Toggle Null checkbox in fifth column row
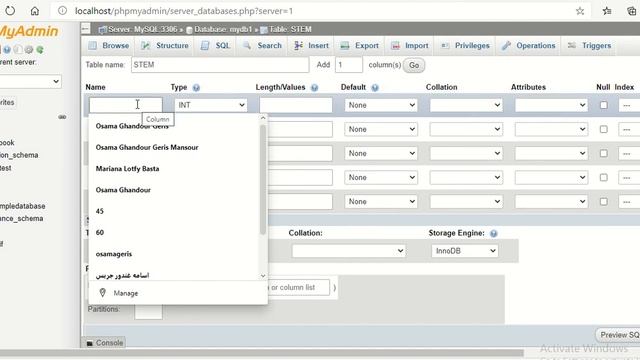The image size is (640, 360). [603, 202]
